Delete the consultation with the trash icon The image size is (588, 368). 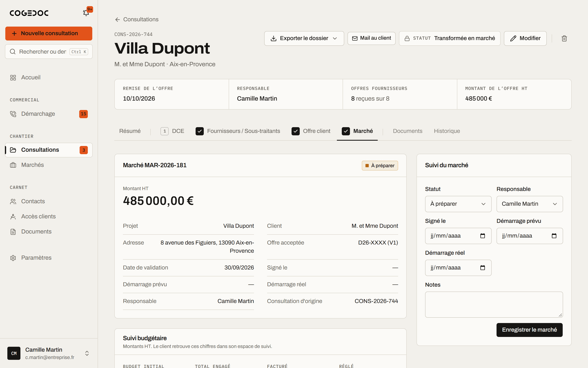click(564, 38)
